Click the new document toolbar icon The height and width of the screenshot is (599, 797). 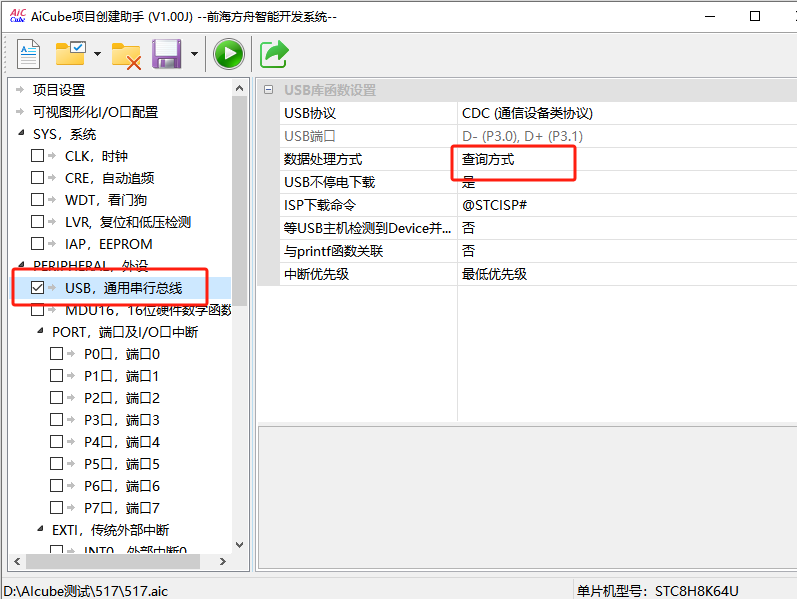(x=28, y=53)
